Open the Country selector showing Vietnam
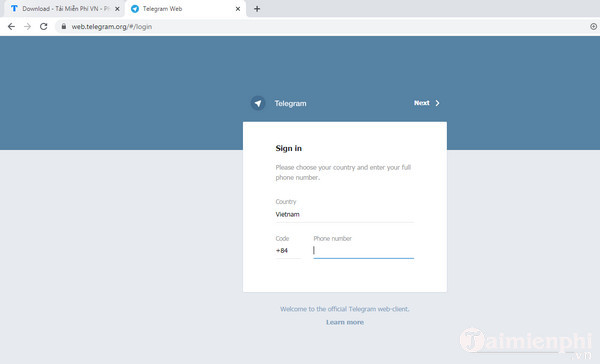 click(x=344, y=214)
